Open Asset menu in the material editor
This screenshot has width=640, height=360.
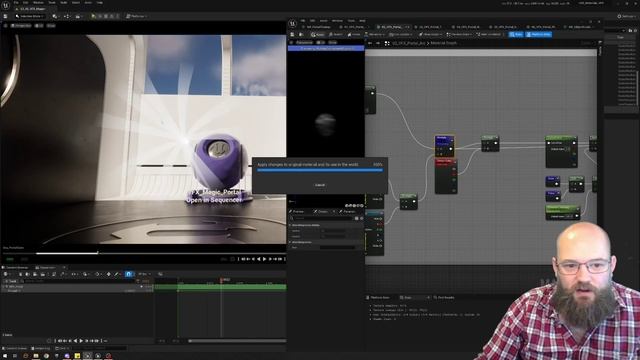(324, 20)
